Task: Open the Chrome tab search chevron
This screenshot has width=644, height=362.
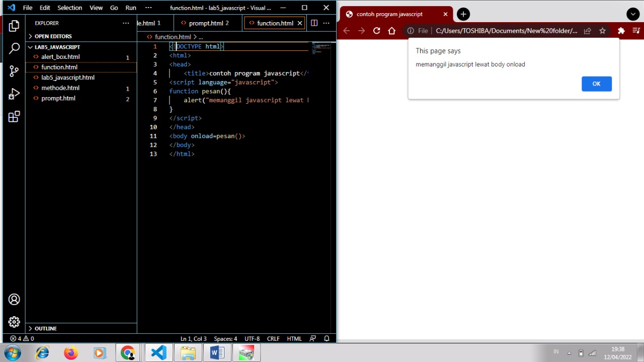Action: [633, 14]
